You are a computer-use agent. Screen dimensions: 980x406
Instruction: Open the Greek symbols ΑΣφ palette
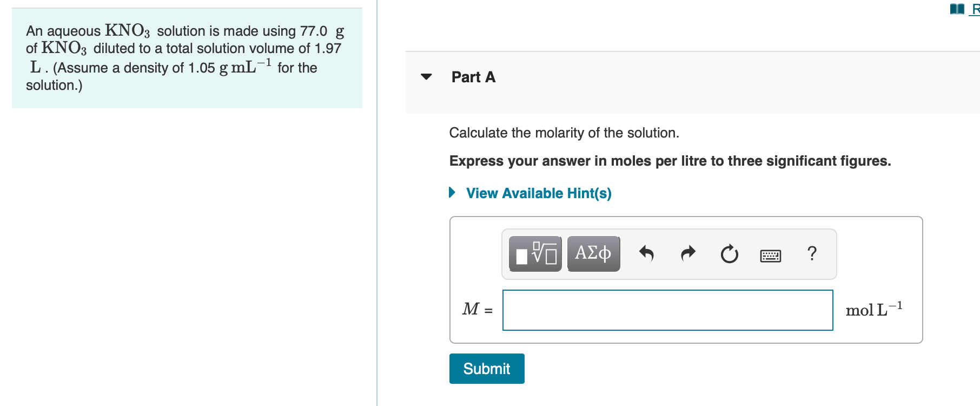pos(593,253)
